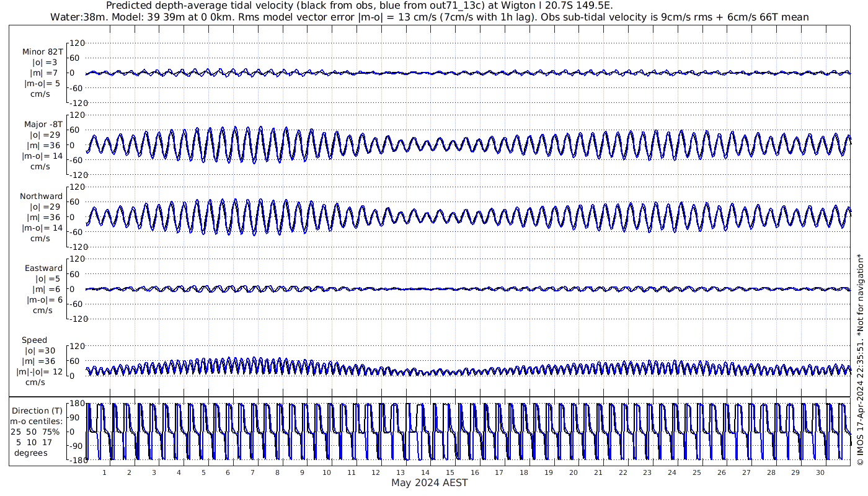This screenshot has height=496, width=868.
Task: Click day '23' on the x-axis
Action: [x=647, y=472]
